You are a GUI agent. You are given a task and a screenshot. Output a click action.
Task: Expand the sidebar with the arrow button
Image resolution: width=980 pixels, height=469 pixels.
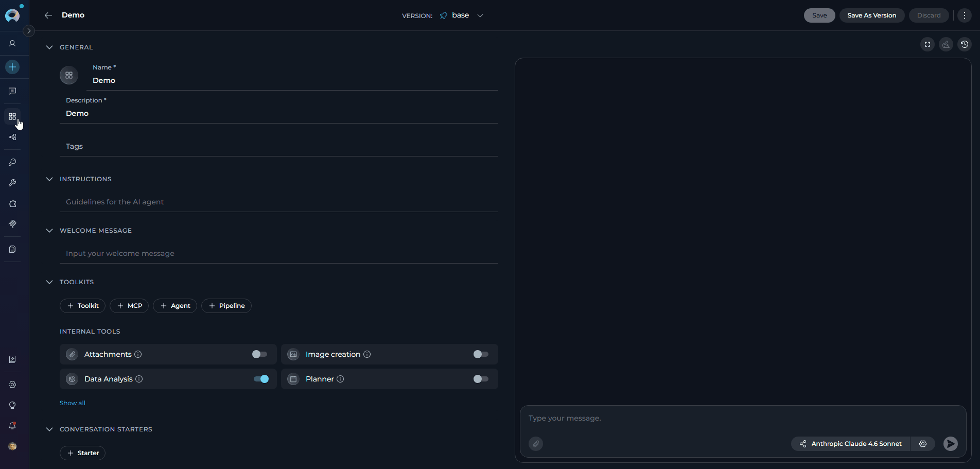point(29,31)
